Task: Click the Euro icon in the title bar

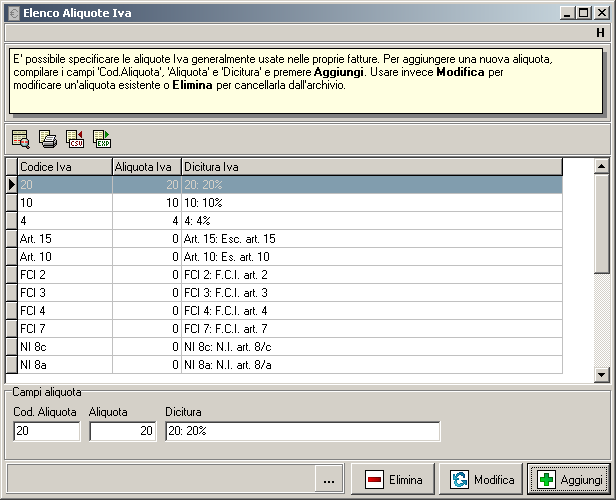Action: pyautogui.click(x=14, y=13)
